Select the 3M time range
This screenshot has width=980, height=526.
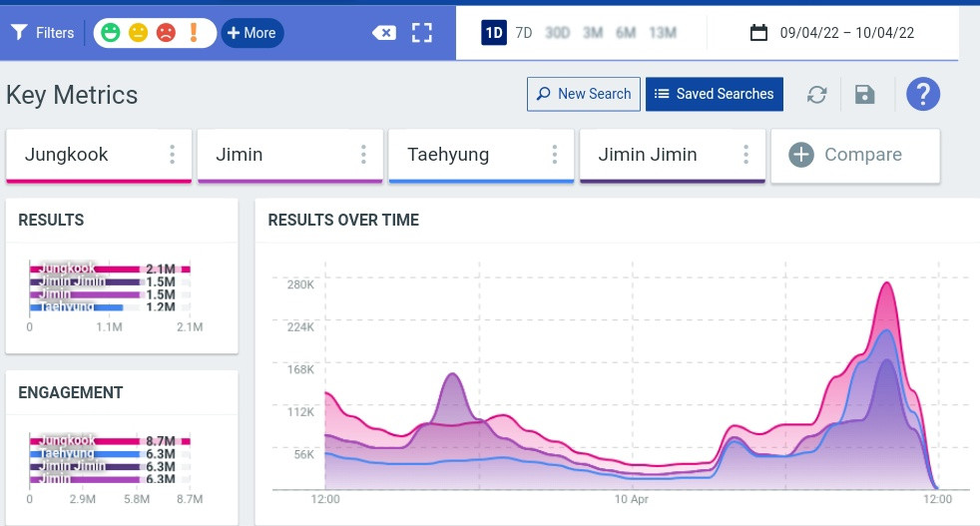pos(593,33)
